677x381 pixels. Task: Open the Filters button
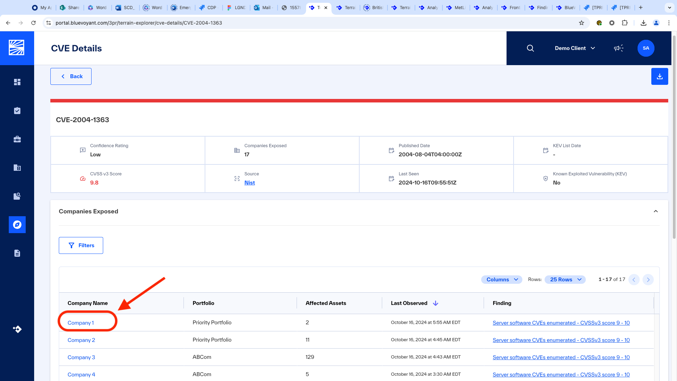pos(81,245)
